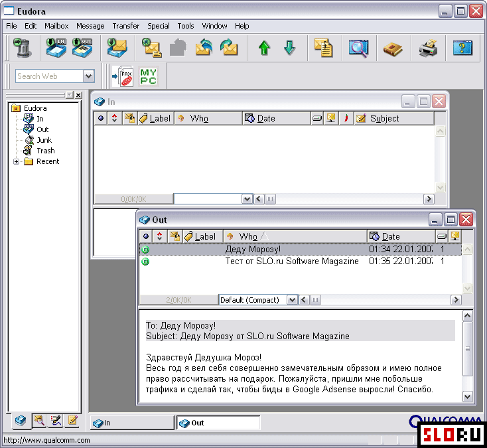Click into the Search Web field
The height and width of the screenshot is (448, 487).
pos(49,76)
